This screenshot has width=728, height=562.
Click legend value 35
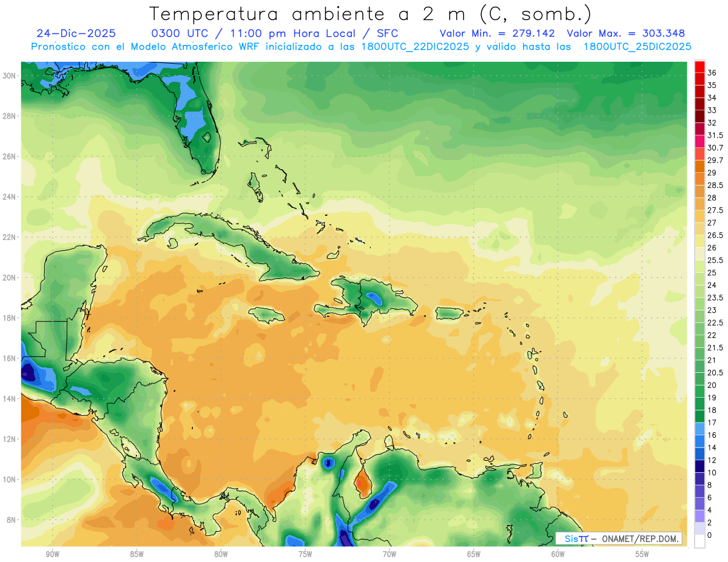tap(712, 85)
